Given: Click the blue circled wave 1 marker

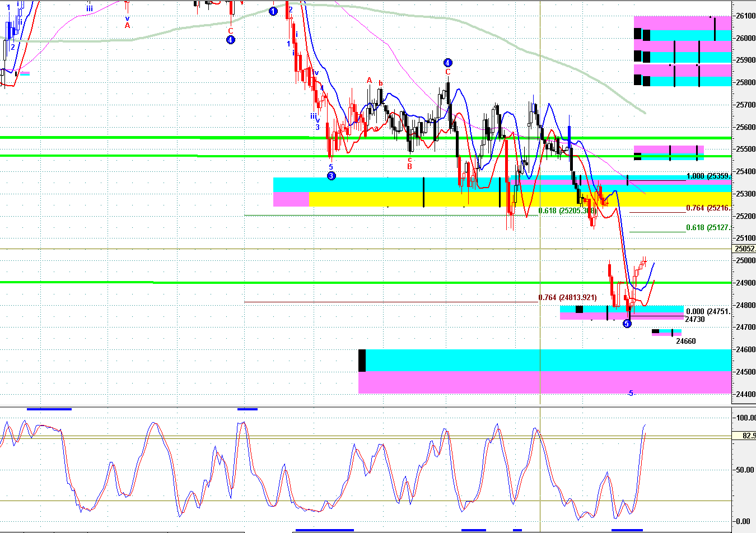Looking at the screenshot, I should click(273, 11).
